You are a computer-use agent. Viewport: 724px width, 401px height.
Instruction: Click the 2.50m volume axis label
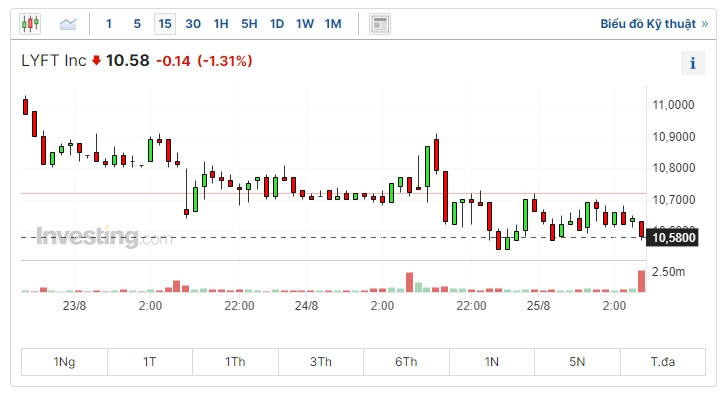pyautogui.click(x=668, y=272)
